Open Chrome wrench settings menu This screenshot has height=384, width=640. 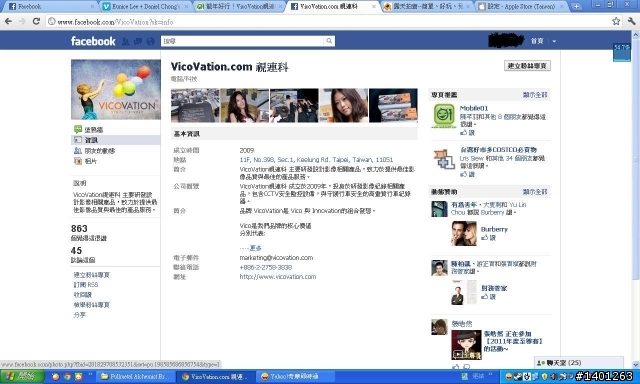[x=631, y=21]
